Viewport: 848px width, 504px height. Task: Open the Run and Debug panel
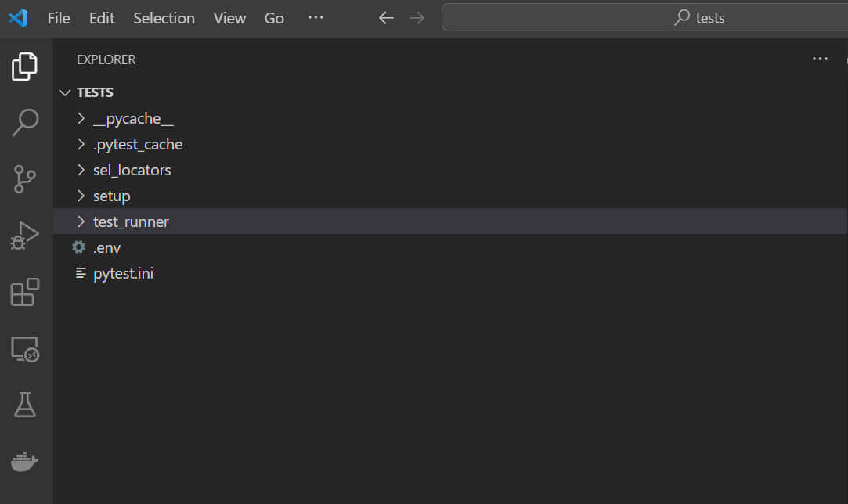coord(26,234)
